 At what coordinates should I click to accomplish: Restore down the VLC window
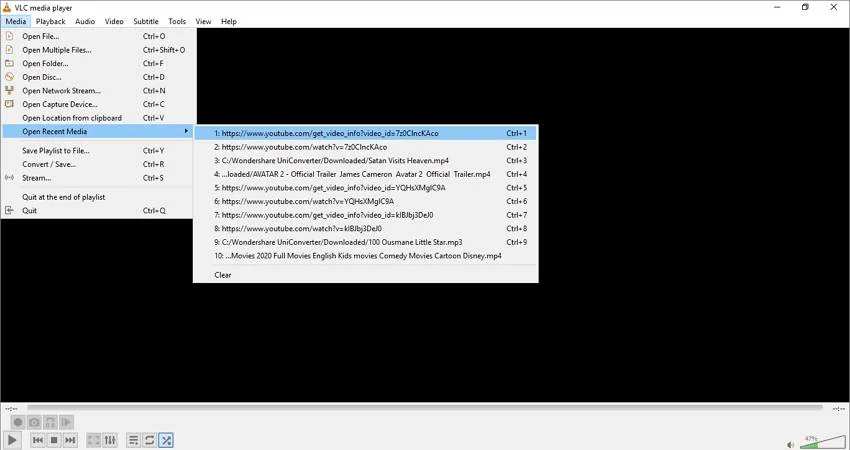806,7
